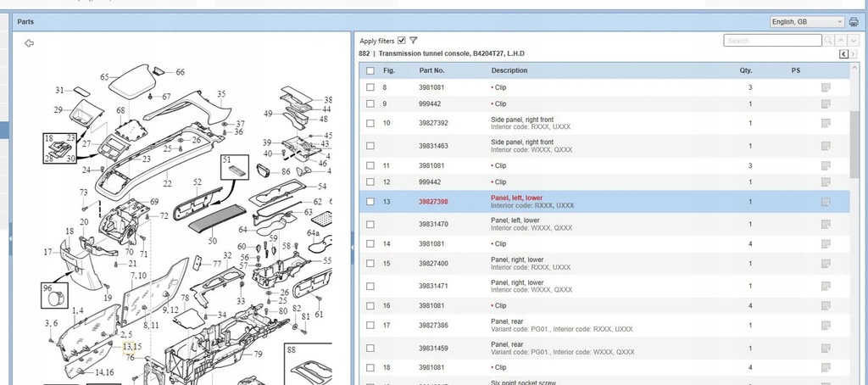This screenshot has height=385, width=868.
Task: Open note icon for Fig. 11 Clip row
Action: click(826, 165)
